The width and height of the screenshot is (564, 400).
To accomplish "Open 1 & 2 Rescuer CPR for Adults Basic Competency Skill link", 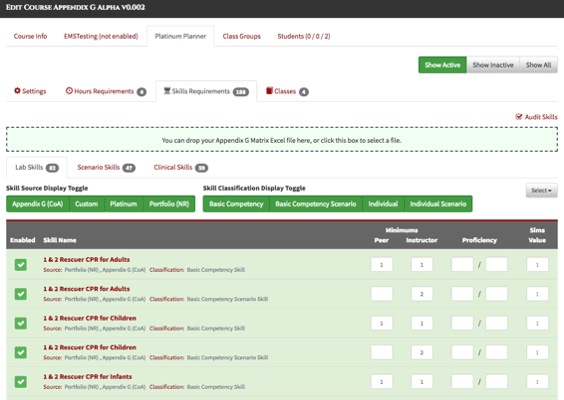I will (86, 259).
